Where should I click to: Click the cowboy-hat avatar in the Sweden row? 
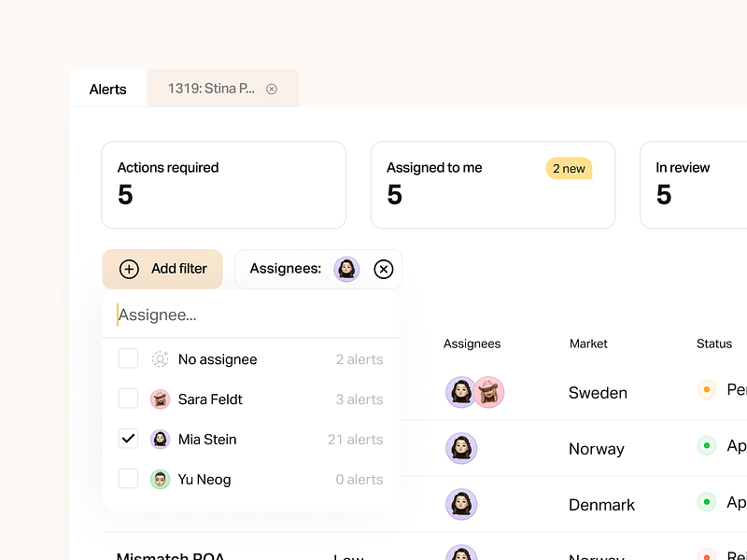tap(489, 392)
